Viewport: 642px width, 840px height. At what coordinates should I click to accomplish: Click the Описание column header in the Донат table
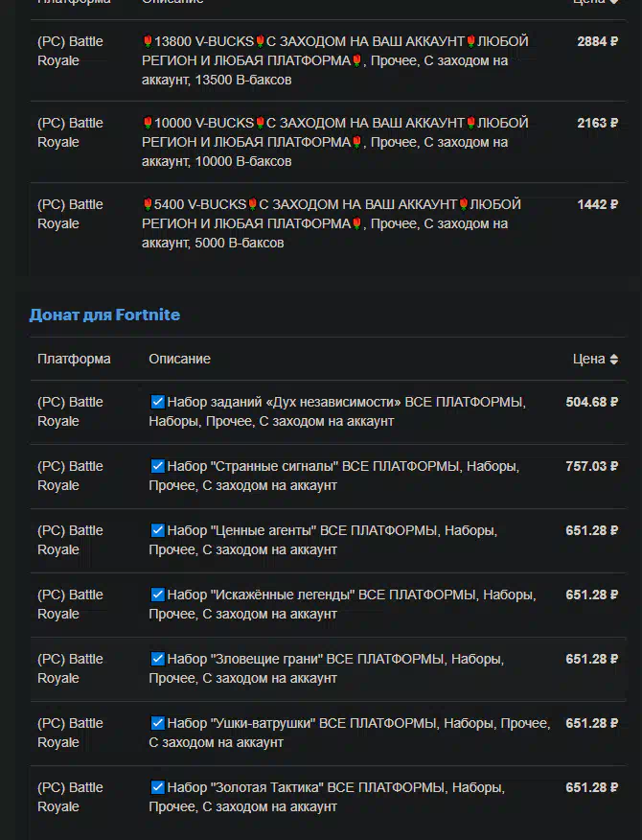click(x=179, y=359)
